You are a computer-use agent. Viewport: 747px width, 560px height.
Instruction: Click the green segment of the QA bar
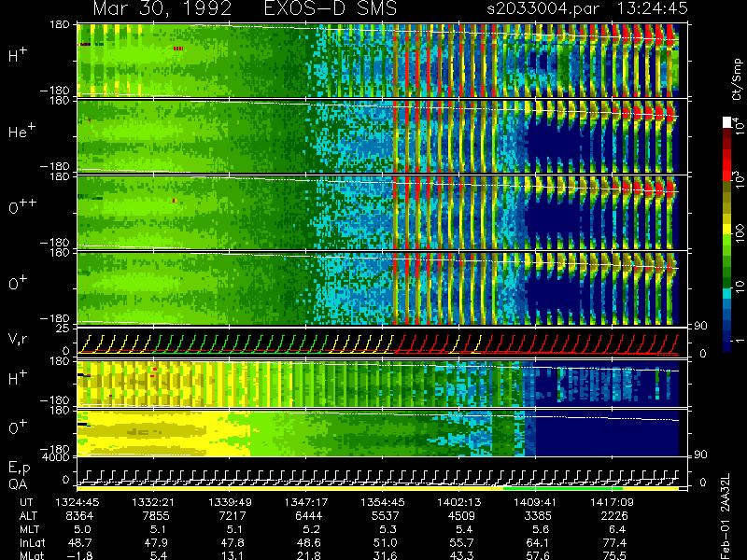[x=563, y=488]
